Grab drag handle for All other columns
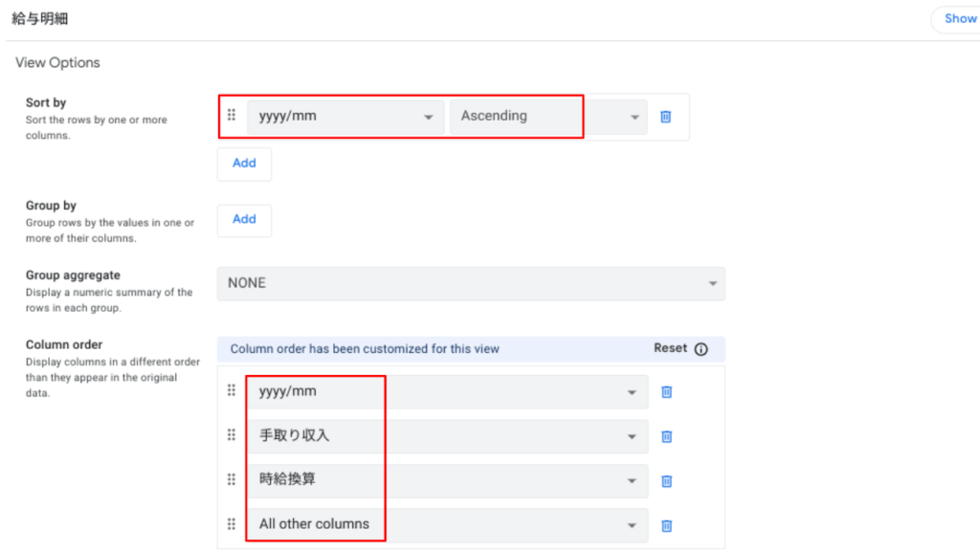The width and height of the screenshot is (980, 551). coord(232,524)
